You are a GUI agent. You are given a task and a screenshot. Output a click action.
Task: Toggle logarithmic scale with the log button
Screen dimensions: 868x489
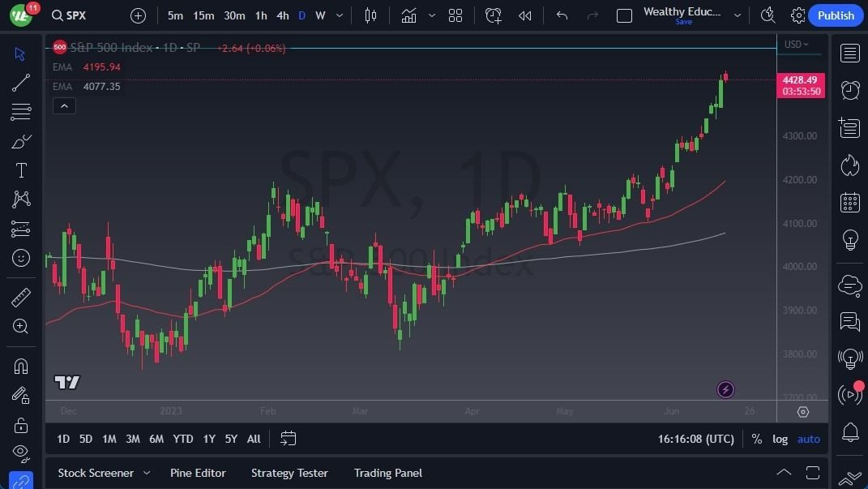[779, 439]
